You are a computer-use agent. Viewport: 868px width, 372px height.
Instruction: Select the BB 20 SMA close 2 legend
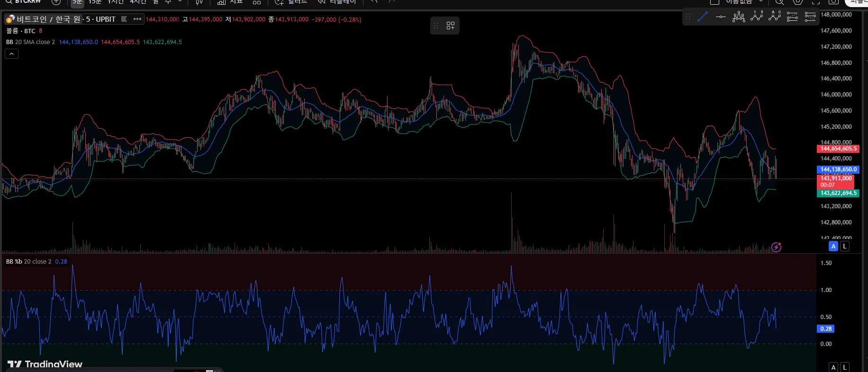(x=30, y=42)
